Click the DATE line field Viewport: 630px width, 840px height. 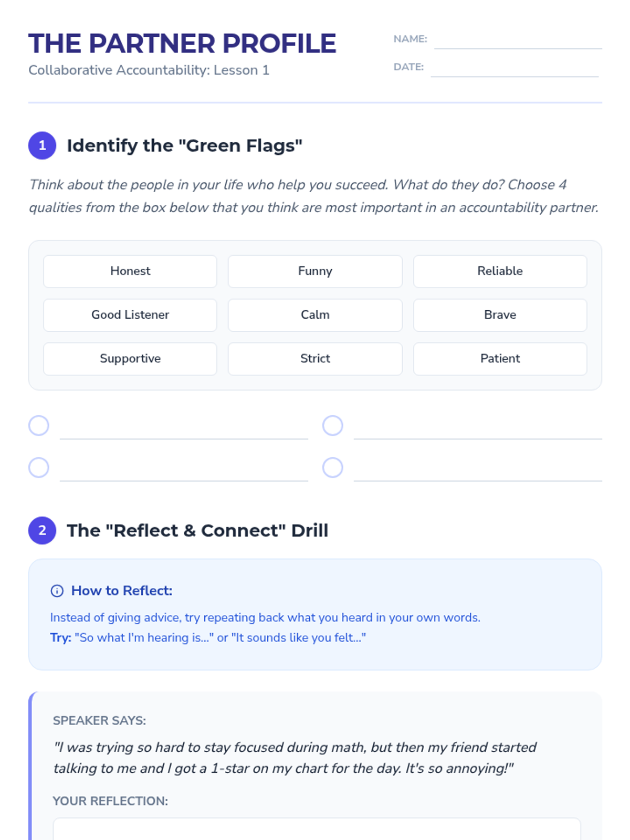click(514, 68)
